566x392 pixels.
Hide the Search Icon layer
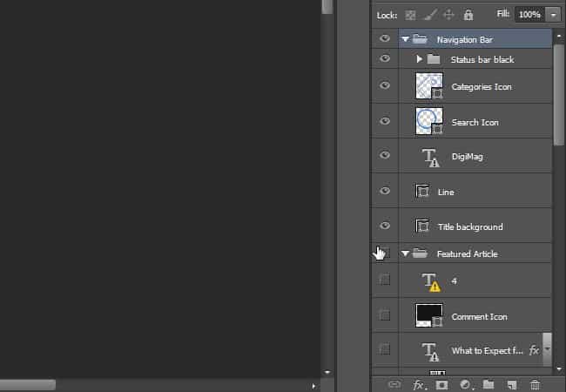(385, 121)
